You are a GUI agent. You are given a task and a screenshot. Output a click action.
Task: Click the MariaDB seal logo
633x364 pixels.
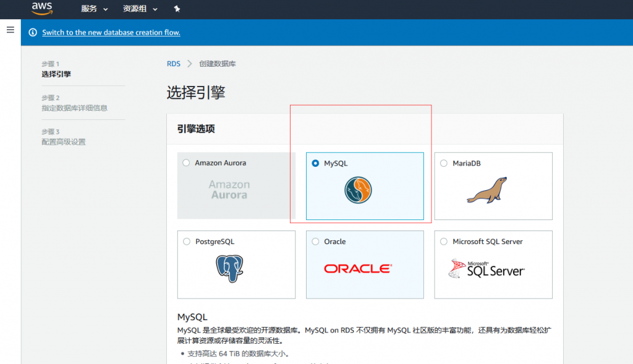[x=487, y=190]
